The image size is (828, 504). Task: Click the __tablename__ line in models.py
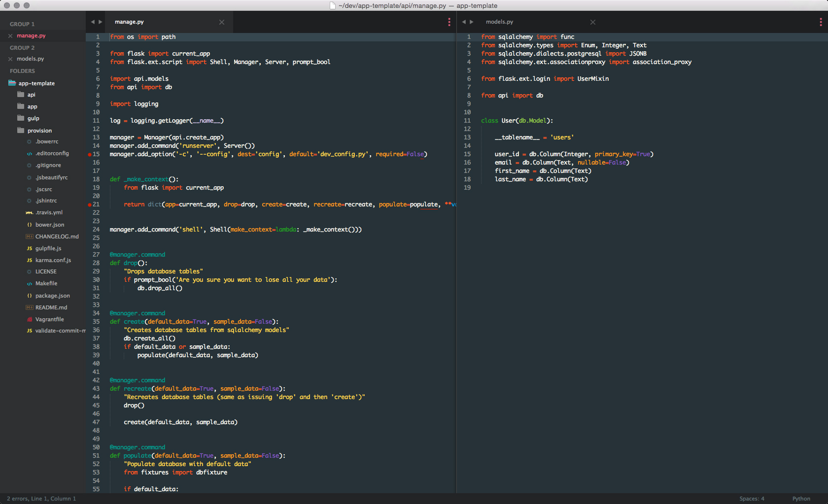point(534,137)
